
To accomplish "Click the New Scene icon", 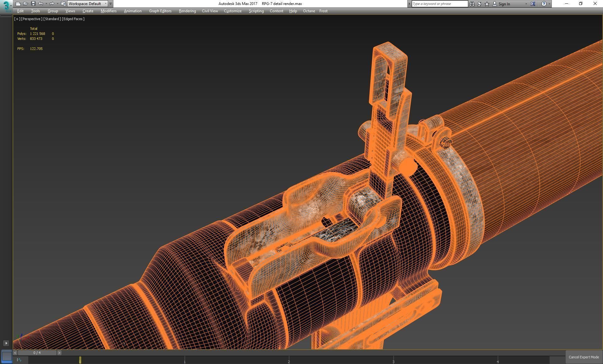I will point(18,4).
